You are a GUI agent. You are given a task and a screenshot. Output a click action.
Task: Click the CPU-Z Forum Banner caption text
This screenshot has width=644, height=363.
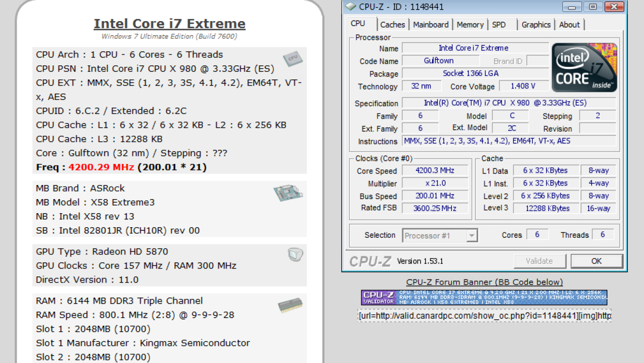(x=485, y=282)
